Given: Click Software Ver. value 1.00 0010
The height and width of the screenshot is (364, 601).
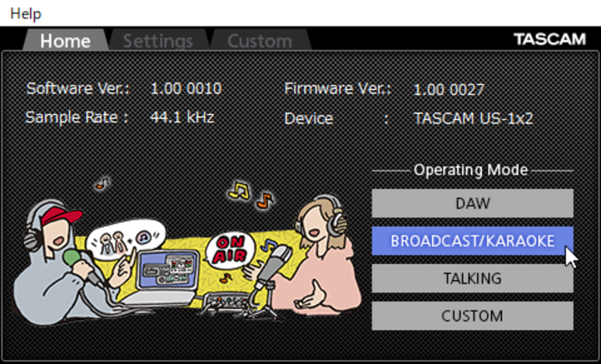Looking at the screenshot, I should pyautogui.click(x=186, y=89).
